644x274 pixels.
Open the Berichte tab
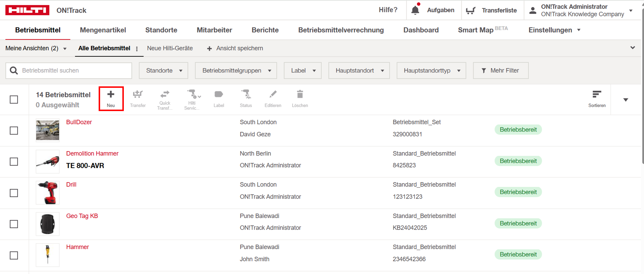click(265, 30)
